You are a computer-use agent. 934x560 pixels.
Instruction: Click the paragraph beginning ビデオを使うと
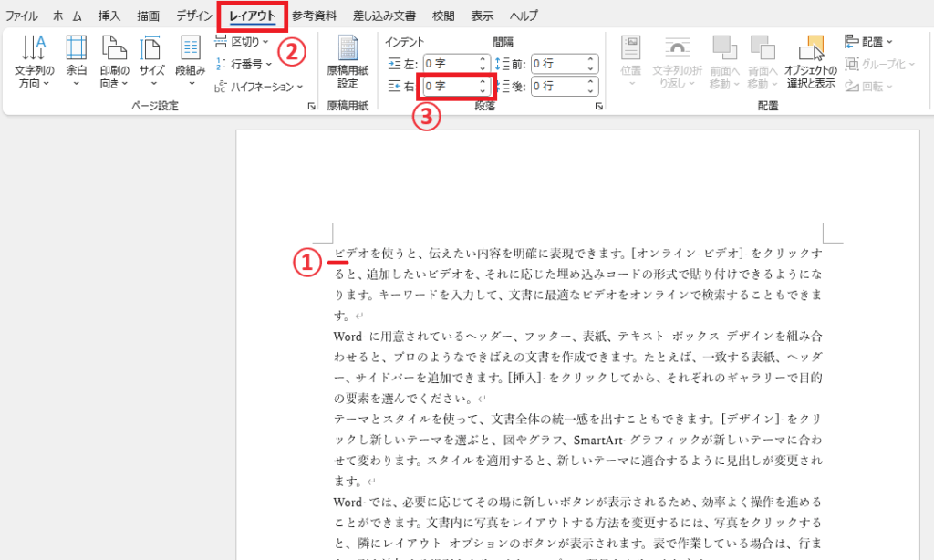[577, 285]
